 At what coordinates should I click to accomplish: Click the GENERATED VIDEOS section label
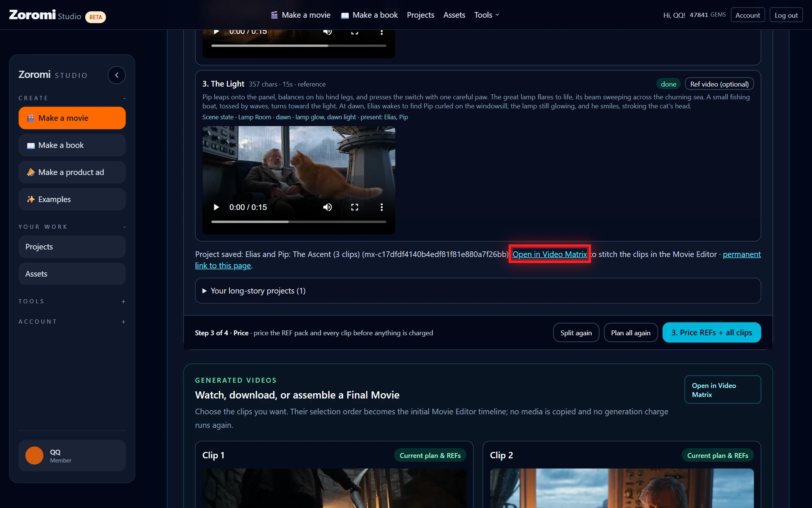click(236, 380)
